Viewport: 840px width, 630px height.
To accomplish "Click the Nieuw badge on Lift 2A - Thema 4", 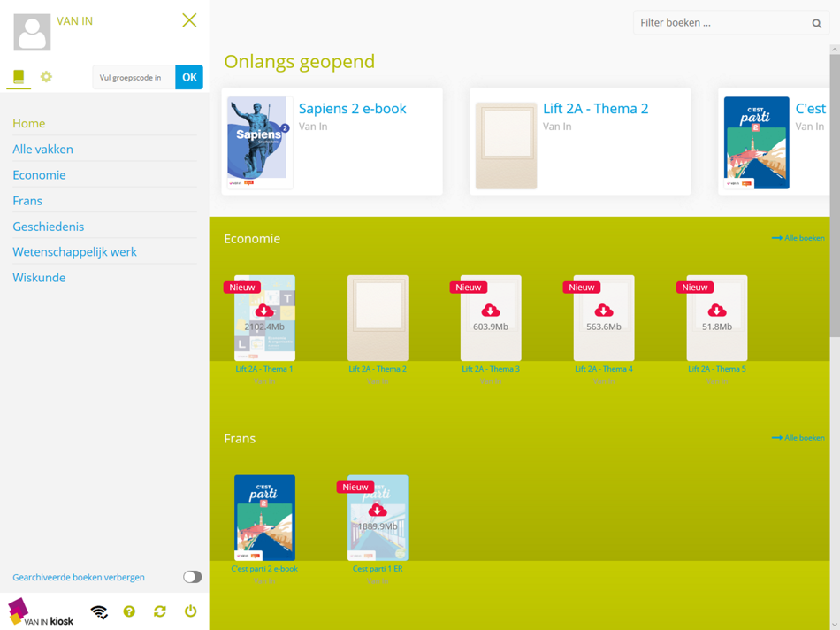I will 581,288.
